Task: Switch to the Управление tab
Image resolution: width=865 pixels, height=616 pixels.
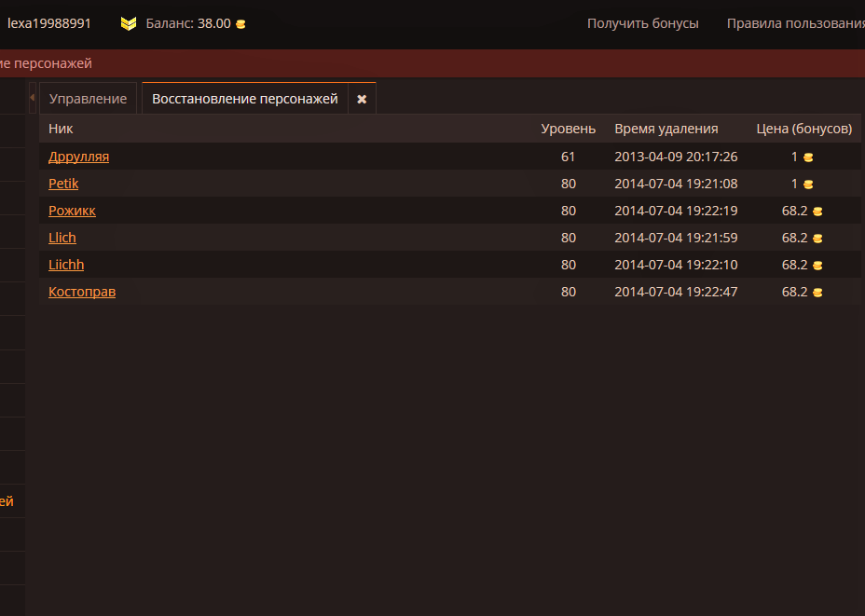Action: [x=88, y=99]
